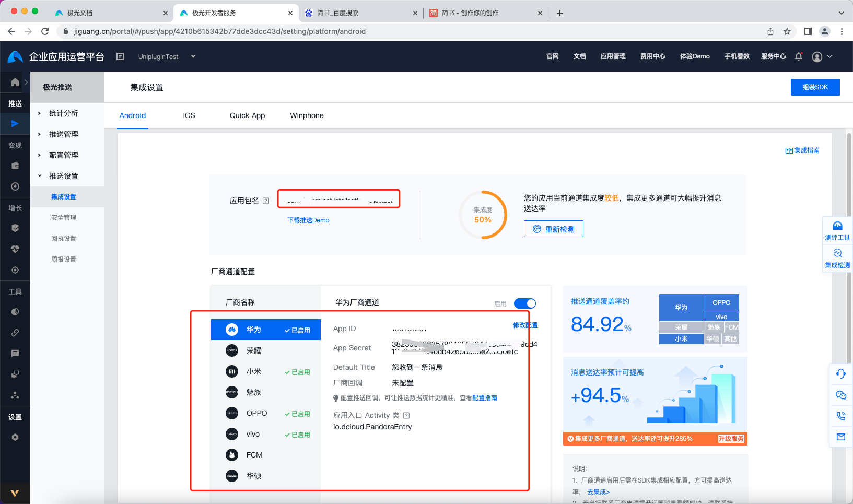Open the 测评工具 floating panel

click(x=837, y=230)
